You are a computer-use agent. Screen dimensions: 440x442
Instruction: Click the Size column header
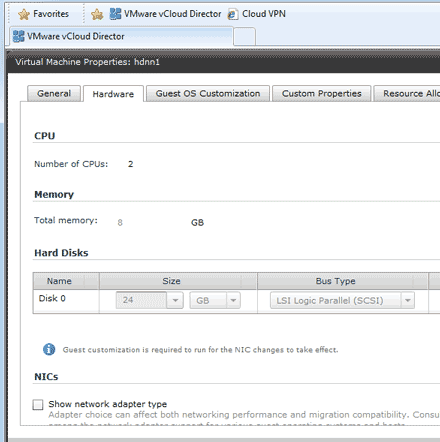[x=178, y=281]
